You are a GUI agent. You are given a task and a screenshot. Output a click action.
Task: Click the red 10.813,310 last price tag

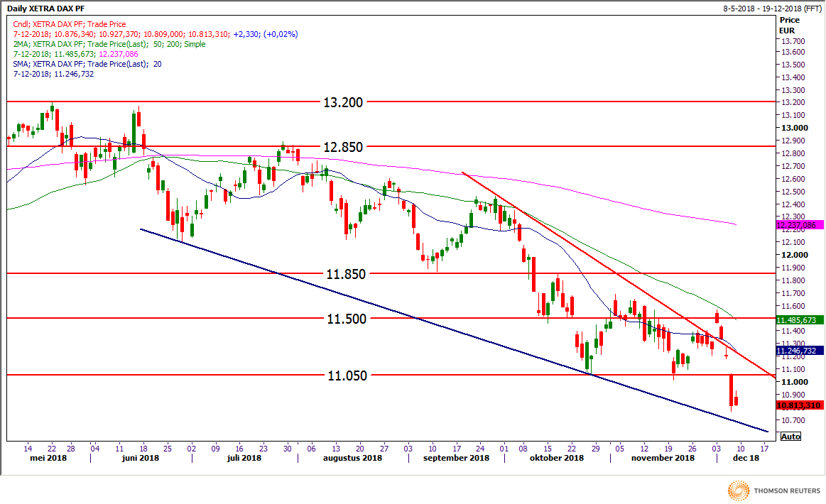click(800, 405)
